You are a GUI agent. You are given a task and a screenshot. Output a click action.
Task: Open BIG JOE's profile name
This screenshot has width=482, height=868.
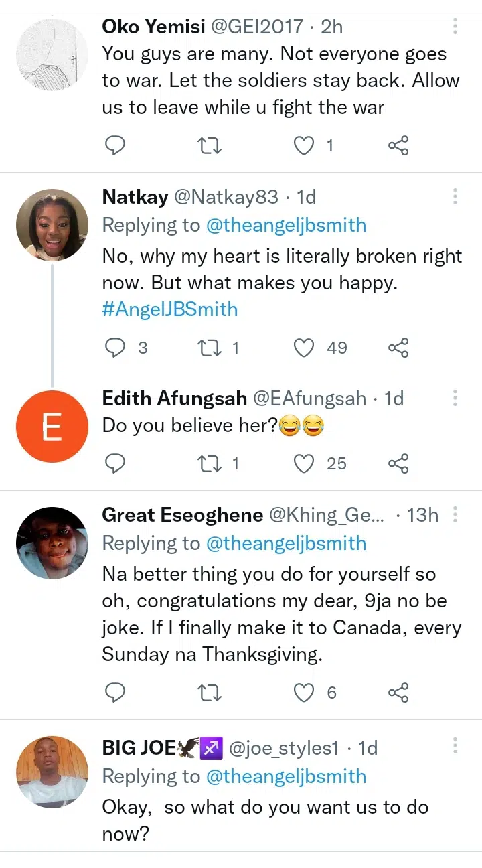pyautogui.click(x=138, y=747)
